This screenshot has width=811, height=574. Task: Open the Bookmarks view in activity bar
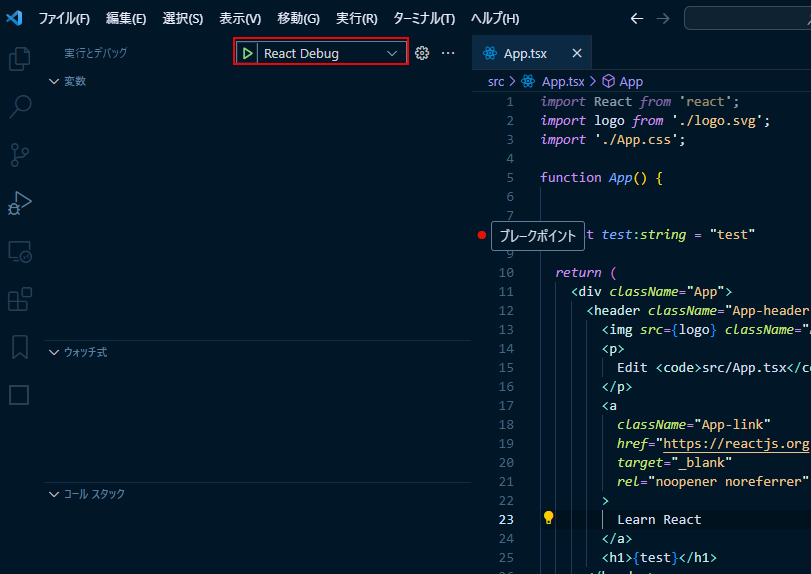(20, 346)
